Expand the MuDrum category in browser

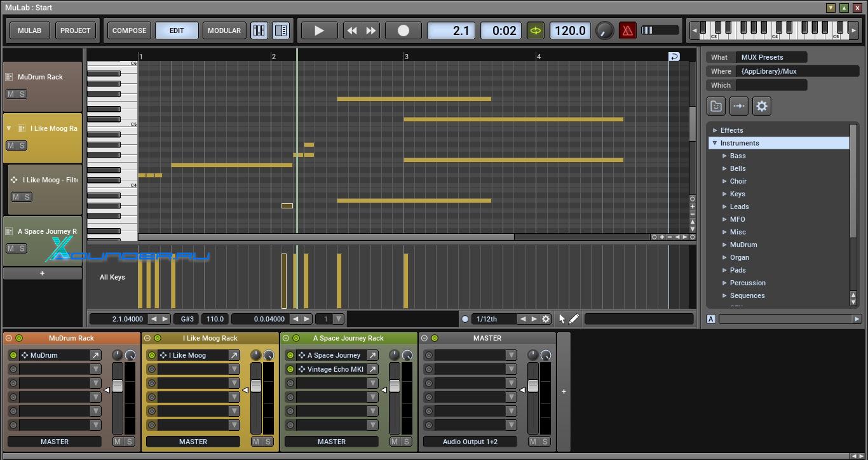(x=724, y=245)
